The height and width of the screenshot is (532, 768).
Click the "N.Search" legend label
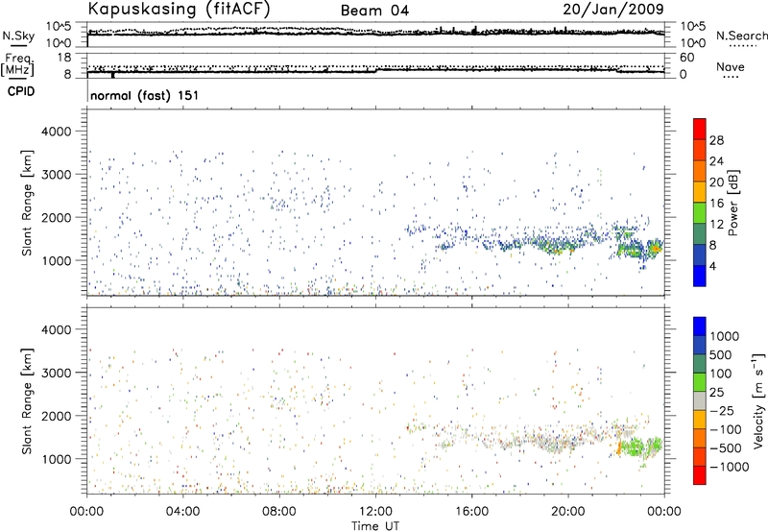pos(741,36)
